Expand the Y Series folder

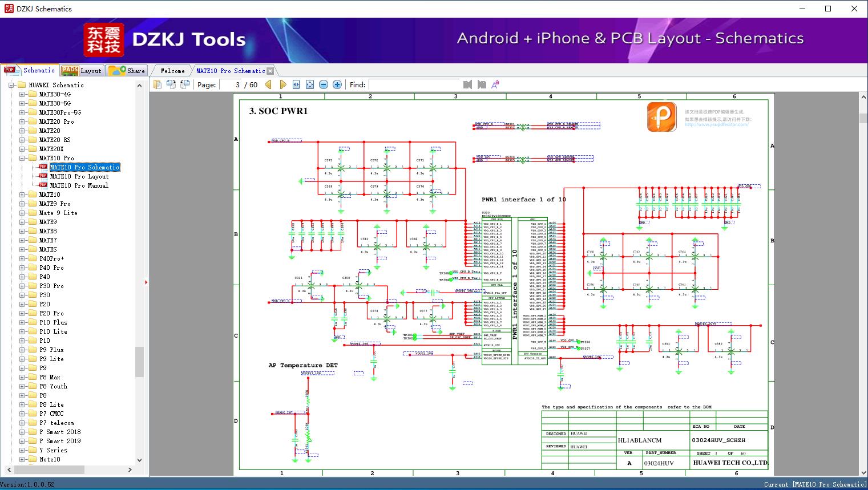point(22,450)
